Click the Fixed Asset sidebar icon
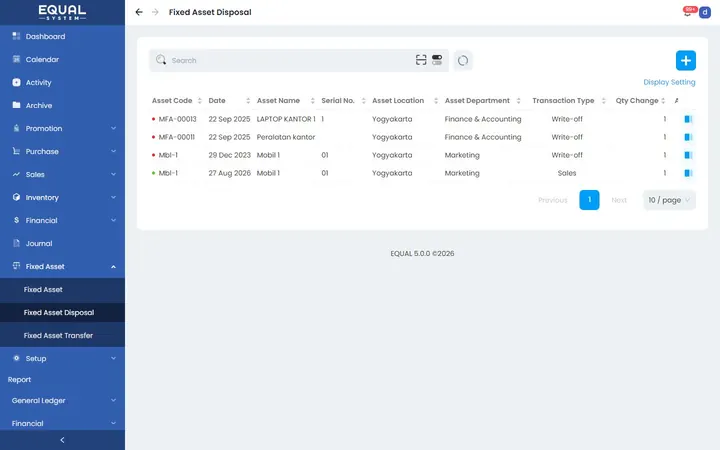Image resolution: width=720 pixels, height=450 pixels. 16,265
